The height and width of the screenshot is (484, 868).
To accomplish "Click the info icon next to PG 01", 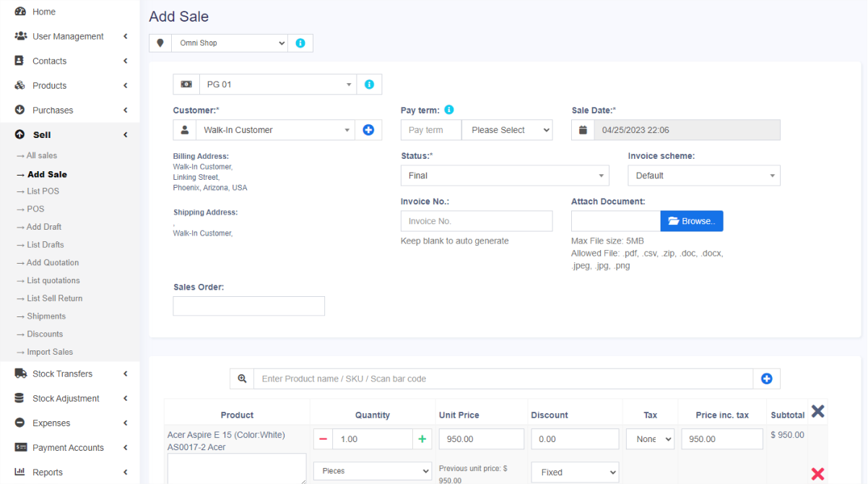I will [369, 85].
